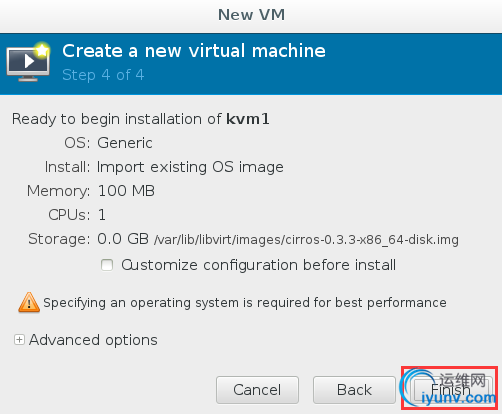This screenshot has height=414, width=502.
Task: Click the kvm1 VM name text
Action: pos(248,119)
